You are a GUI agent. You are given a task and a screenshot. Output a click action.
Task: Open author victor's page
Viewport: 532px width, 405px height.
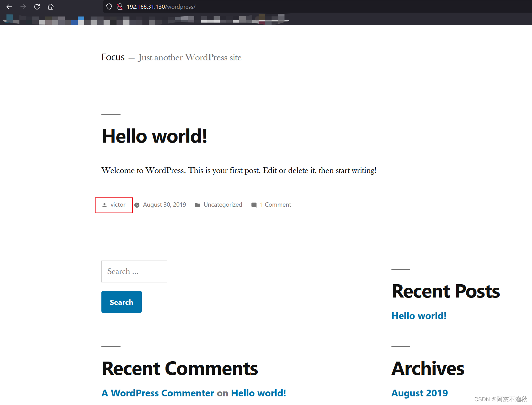pyautogui.click(x=118, y=205)
